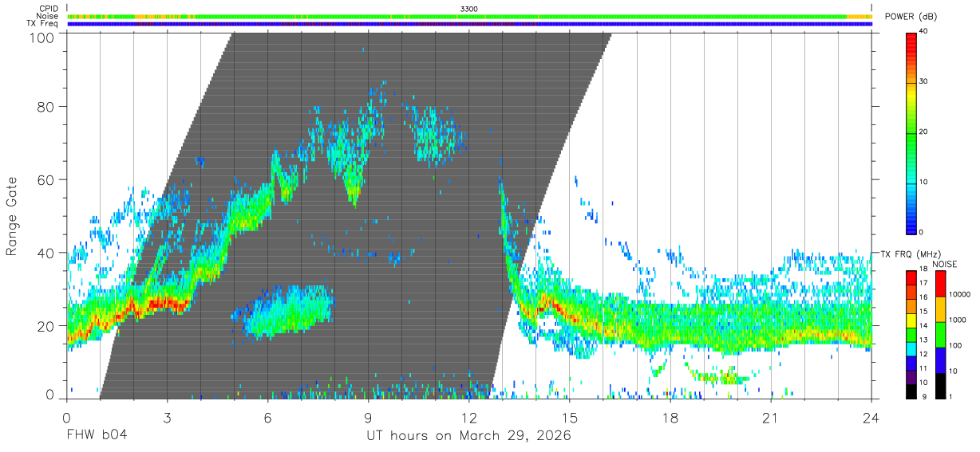Click the yellow-orange swatch in NOISE legend

click(x=941, y=309)
